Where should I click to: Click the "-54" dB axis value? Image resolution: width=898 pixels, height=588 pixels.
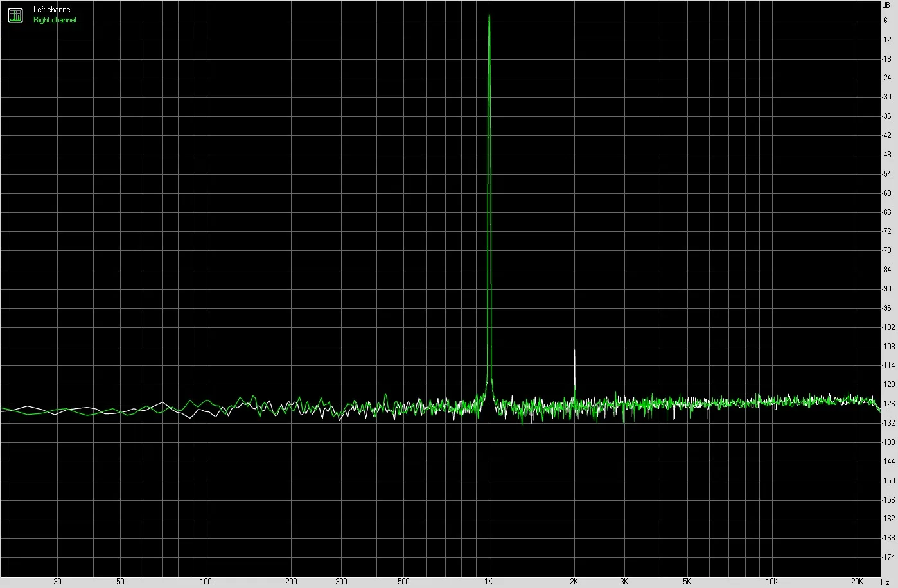click(x=886, y=174)
